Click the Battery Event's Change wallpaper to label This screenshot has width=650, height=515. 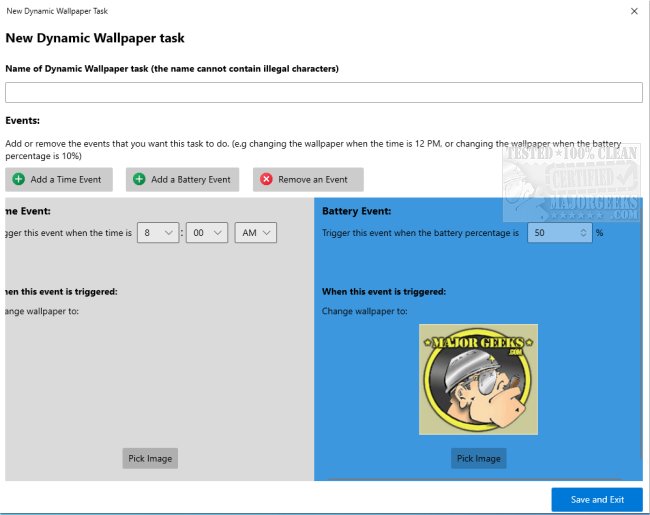tap(364, 311)
